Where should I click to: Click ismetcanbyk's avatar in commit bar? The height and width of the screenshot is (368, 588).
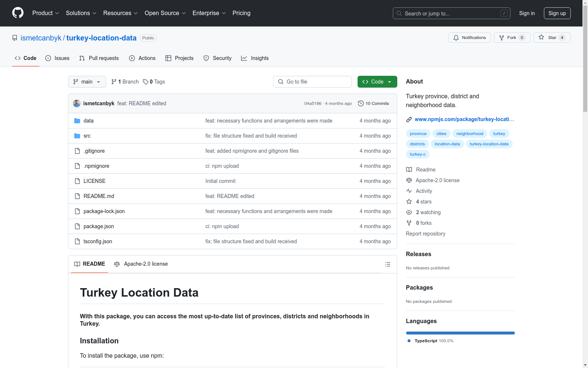pyautogui.click(x=77, y=103)
